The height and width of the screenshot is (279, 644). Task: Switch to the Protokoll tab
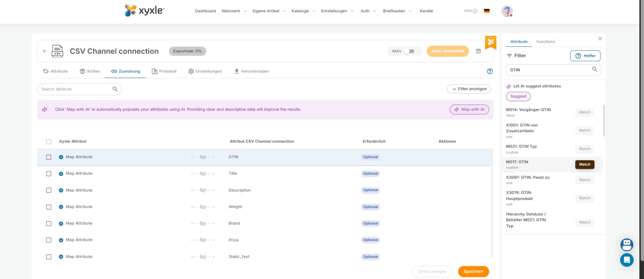point(164,71)
